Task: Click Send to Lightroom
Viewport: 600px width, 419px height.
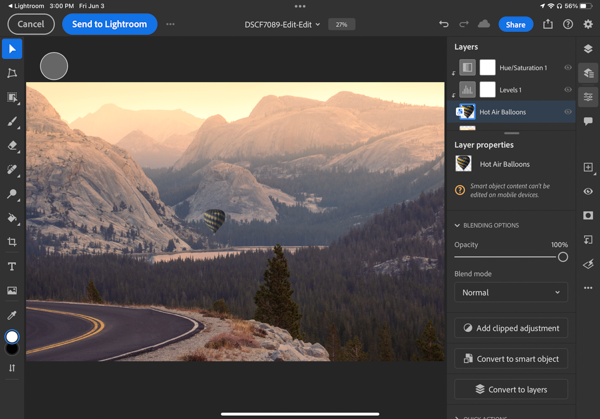Action: tap(109, 24)
